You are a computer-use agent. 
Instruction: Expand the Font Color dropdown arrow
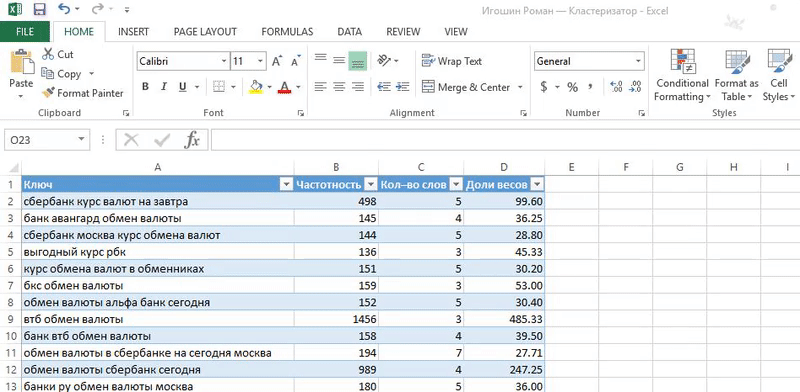pos(298,87)
